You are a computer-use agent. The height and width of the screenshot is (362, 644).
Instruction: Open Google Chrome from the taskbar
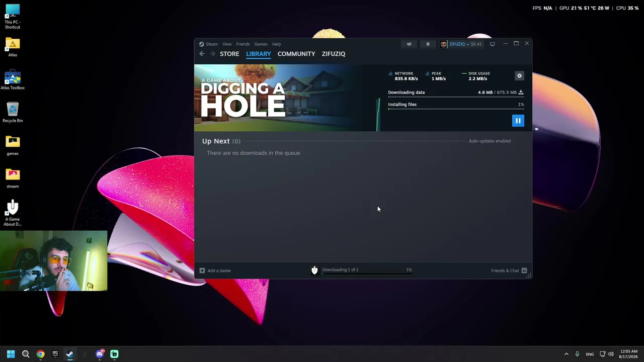[40, 354]
